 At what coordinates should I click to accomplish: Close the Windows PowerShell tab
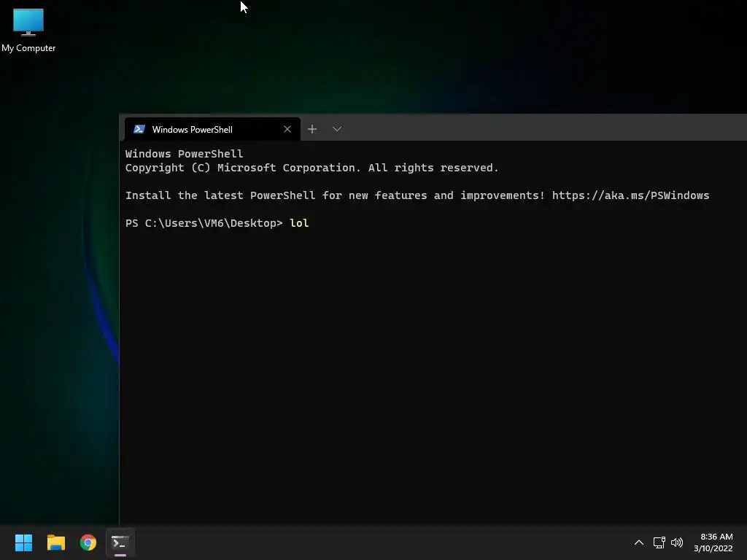(x=287, y=129)
